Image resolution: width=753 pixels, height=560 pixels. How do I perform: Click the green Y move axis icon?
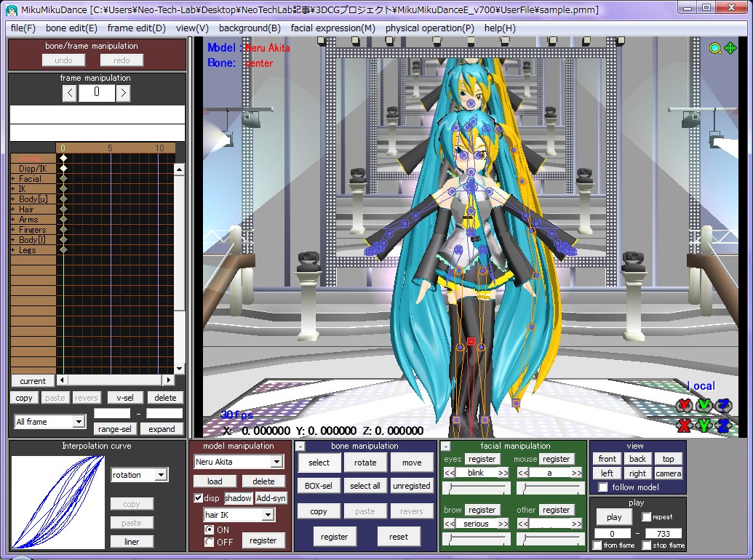coord(704,425)
